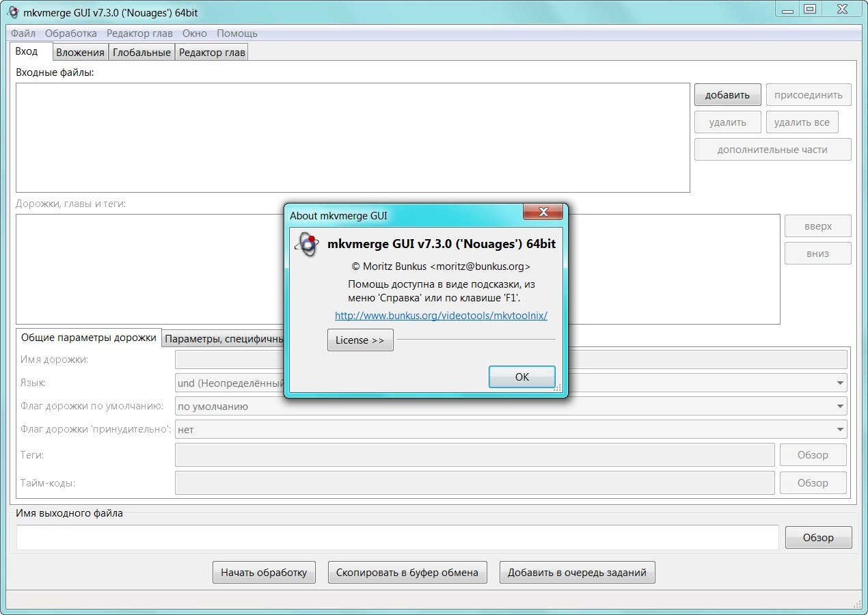The width and height of the screenshot is (868, 615).
Task: Switch to the Редактор глав tab
Action: (212, 53)
